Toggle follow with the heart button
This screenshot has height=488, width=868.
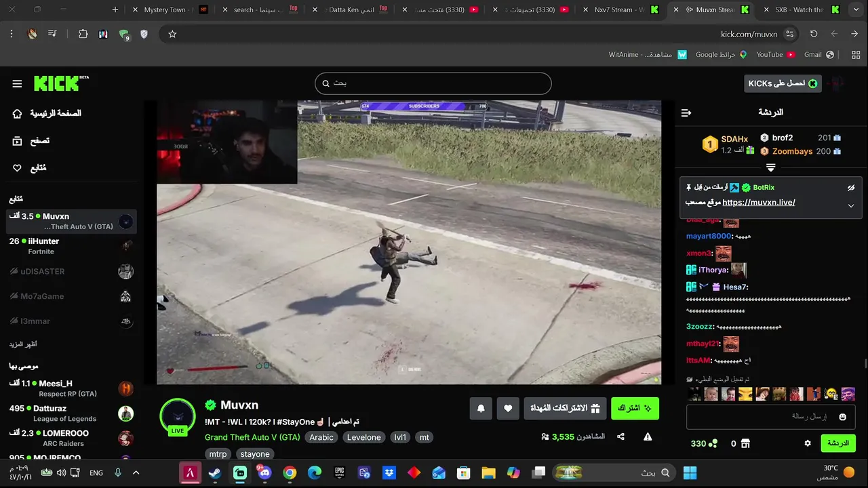pyautogui.click(x=508, y=408)
